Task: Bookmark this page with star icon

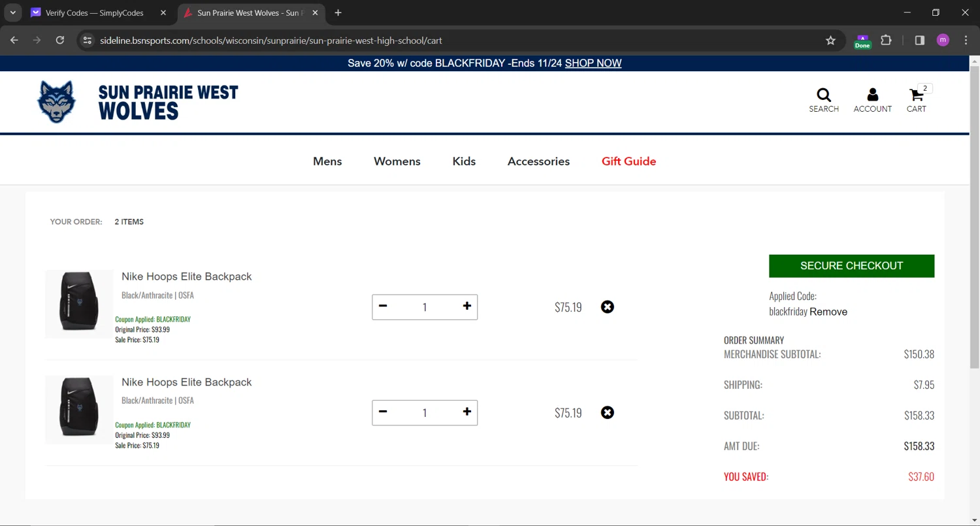Action: (830, 41)
